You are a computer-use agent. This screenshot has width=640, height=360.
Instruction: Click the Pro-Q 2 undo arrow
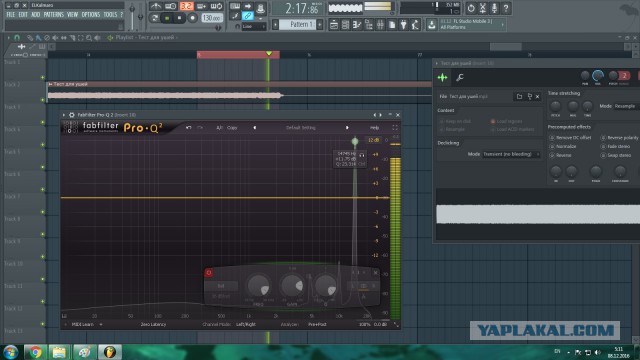tap(189, 128)
